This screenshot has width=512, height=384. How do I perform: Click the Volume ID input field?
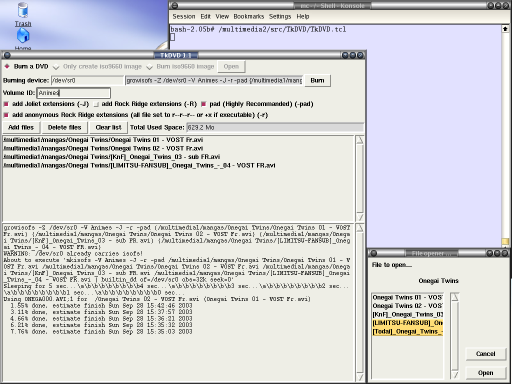click(73, 93)
